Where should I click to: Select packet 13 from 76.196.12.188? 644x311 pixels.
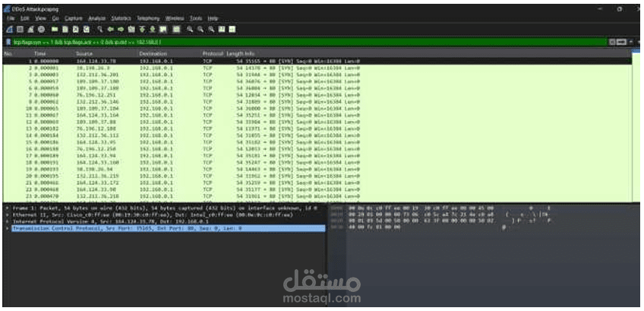[317, 128]
